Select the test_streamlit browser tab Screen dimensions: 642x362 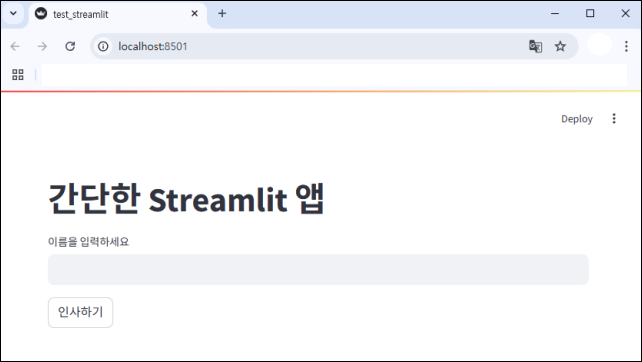tap(118, 14)
